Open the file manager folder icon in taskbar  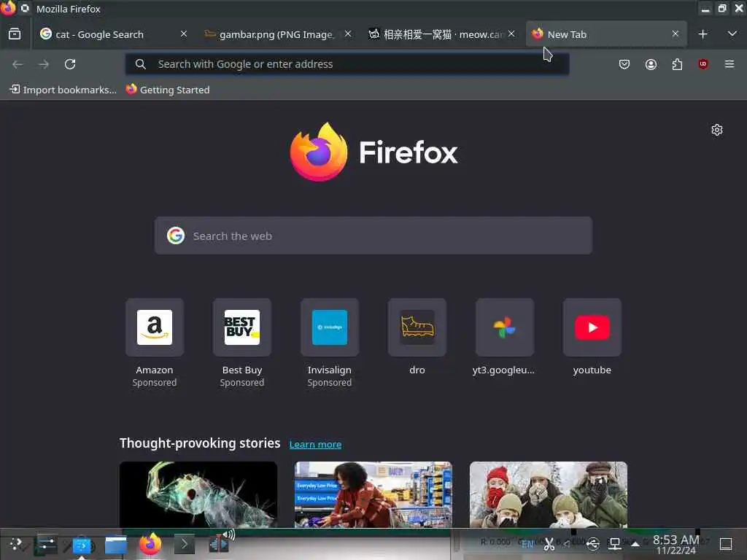[116, 544]
